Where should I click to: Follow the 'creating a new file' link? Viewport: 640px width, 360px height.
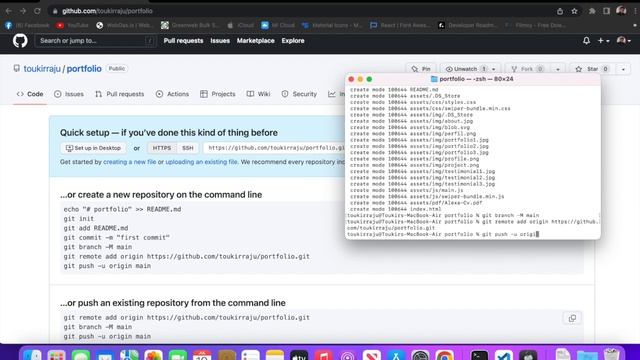(129, 162)
